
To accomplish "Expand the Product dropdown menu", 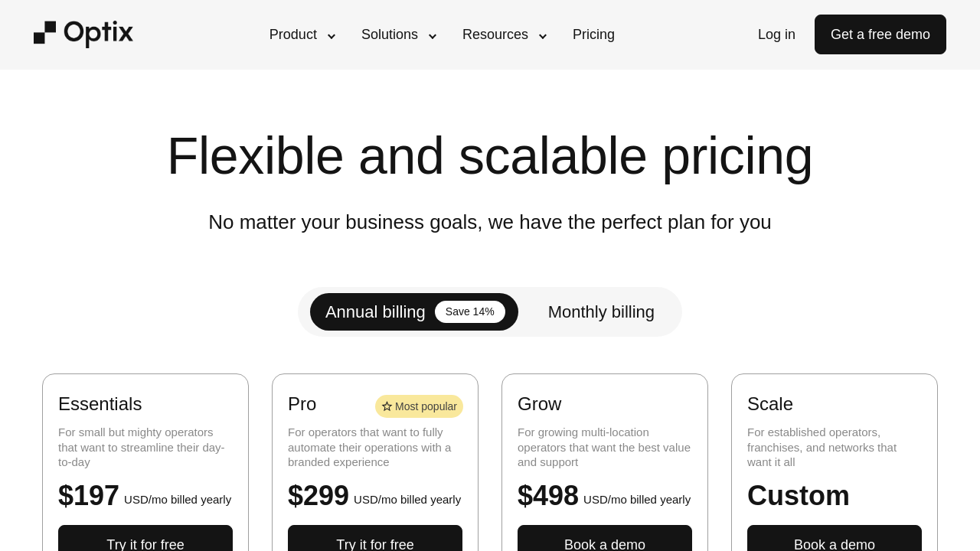I will coord(293,34).
